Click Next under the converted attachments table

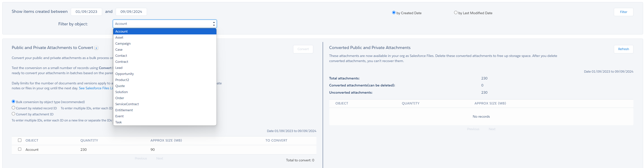492,129
